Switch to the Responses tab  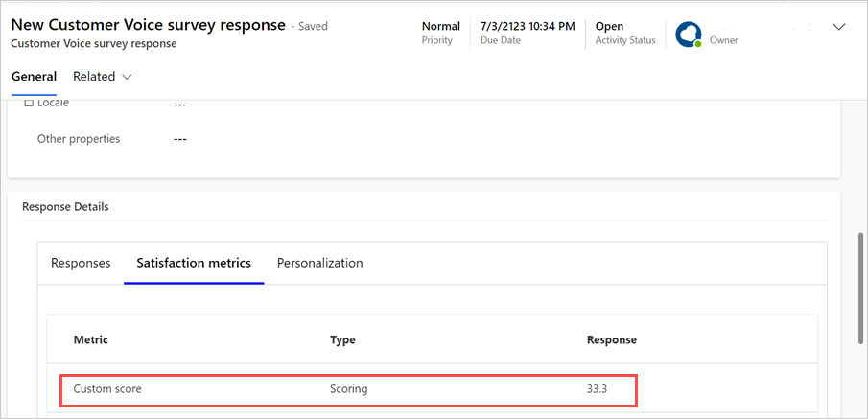point(81,263)
